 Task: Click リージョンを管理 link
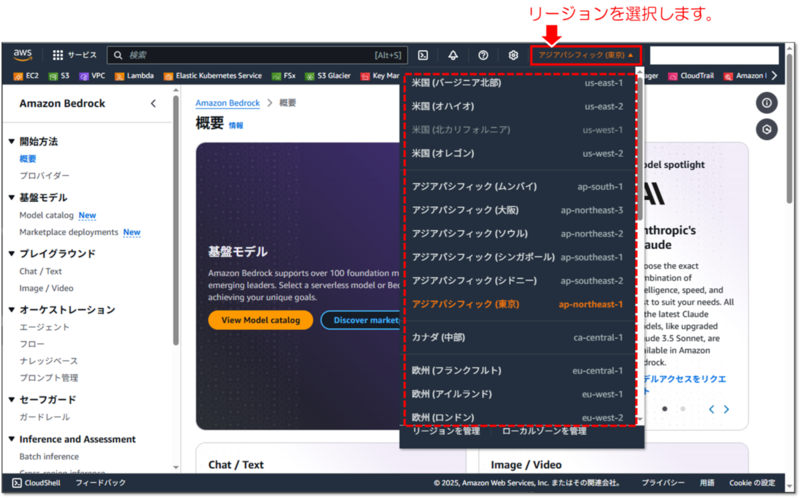pos(446,431)
